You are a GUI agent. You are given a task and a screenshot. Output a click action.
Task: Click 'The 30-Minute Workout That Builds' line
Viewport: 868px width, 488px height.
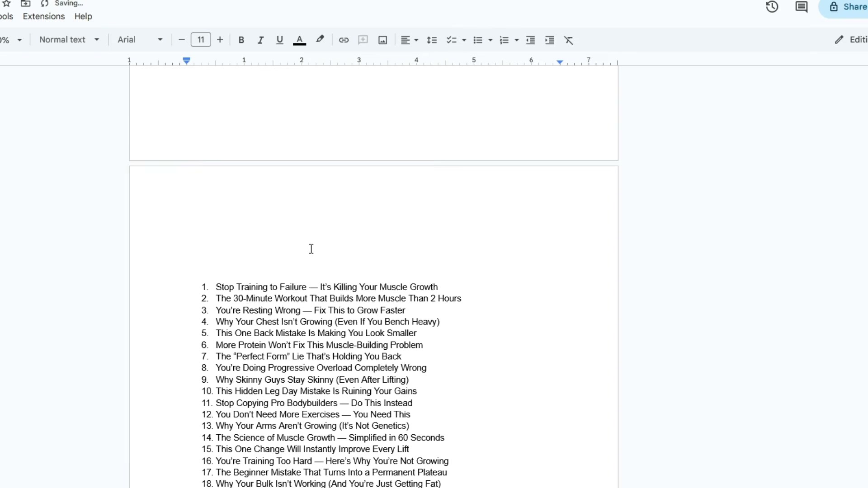pos(338,298)
